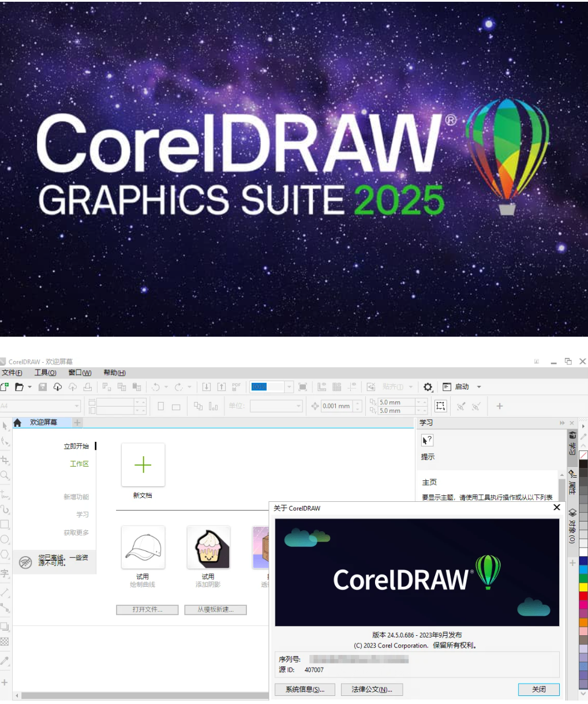This screenshot has width=588, height=704.
Task: Open the zoom level dropdown
Action: coord(289,387)
